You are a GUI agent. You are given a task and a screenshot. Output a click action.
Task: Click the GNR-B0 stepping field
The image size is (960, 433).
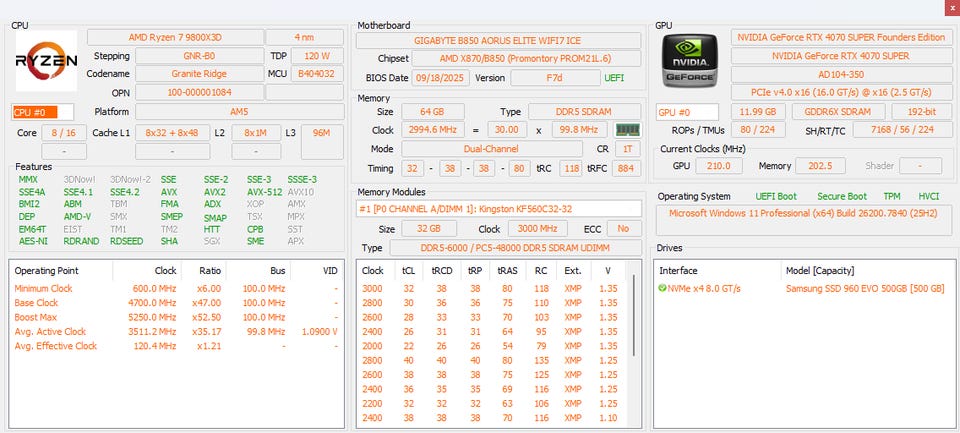tap(199, 56)
